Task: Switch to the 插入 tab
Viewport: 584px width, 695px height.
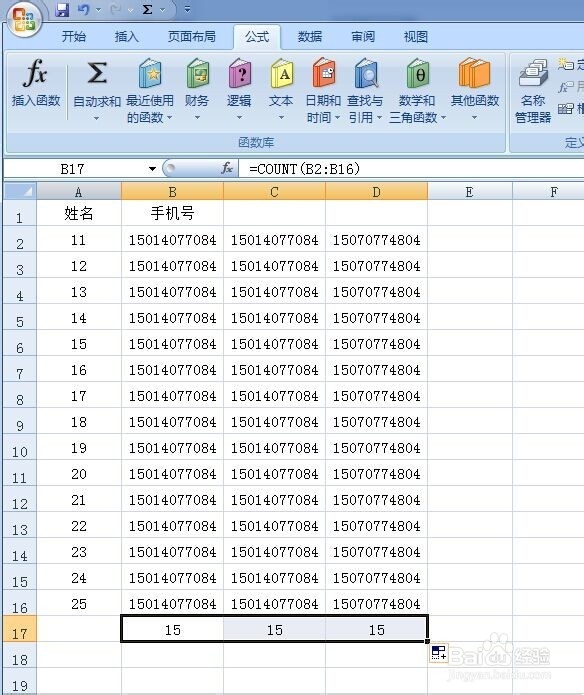Action: click(x=127, y=37)
